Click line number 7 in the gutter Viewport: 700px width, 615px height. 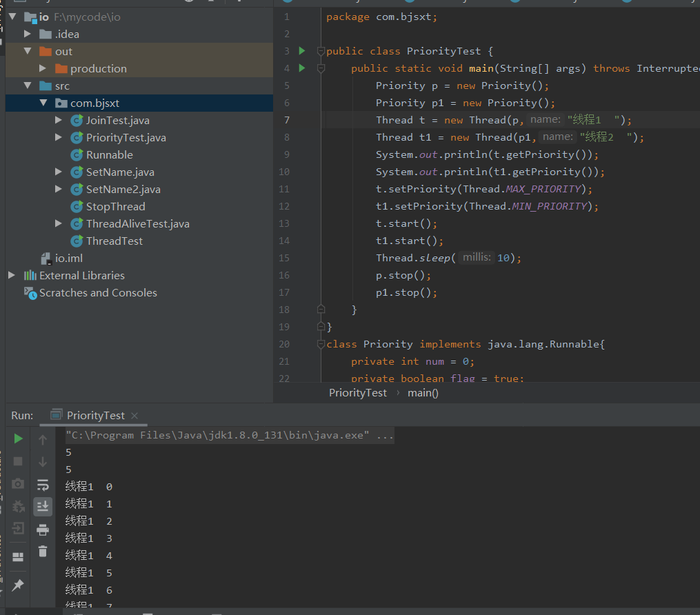coord(287,120)
